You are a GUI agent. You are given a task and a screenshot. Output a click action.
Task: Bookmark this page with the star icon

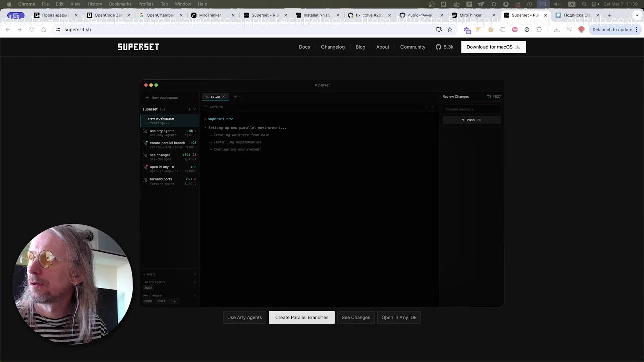[450, 30]
